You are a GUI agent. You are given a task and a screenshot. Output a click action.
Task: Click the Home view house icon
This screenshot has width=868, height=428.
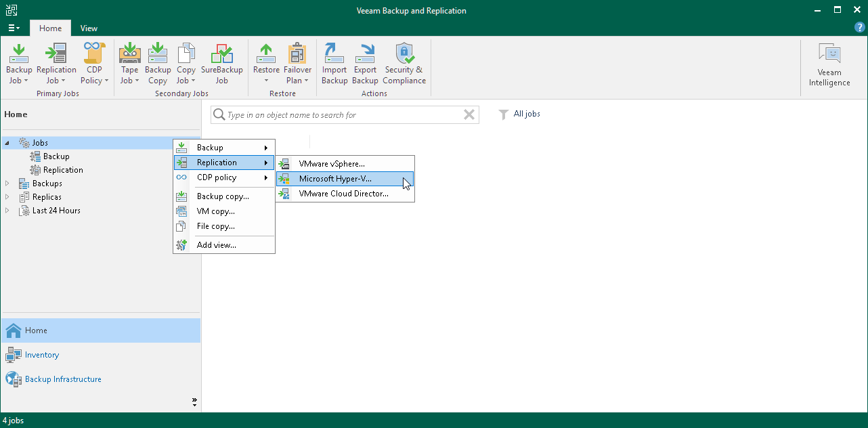coord(14,330)
